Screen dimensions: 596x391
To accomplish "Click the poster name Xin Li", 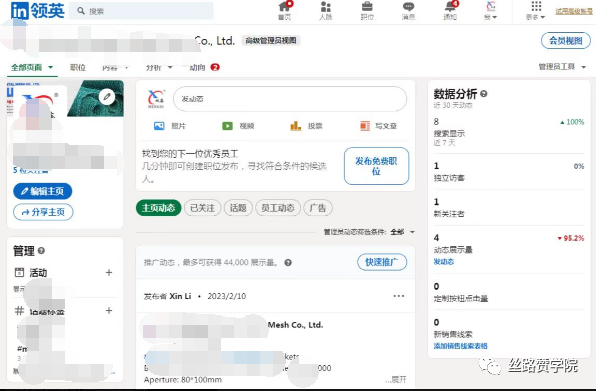I will tap(180, 296).
